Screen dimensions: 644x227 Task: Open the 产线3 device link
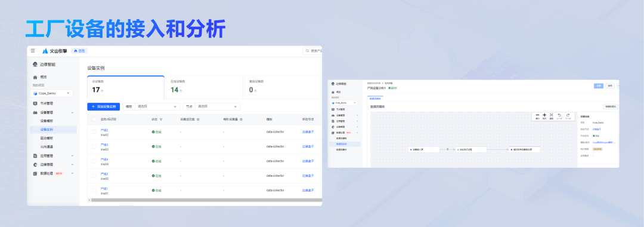104,145
